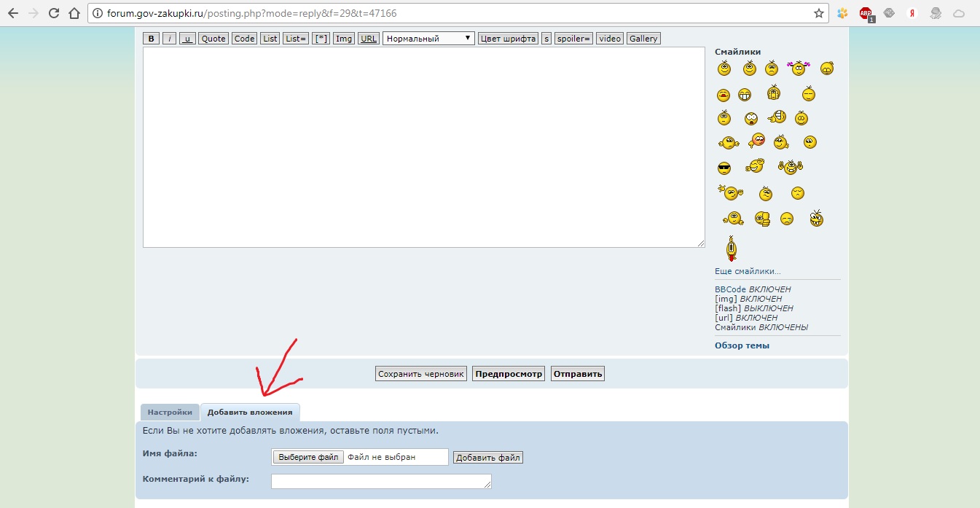Switch to the "Настройки" tab
This screenshot has width=980, height=508.
point(170,413)
